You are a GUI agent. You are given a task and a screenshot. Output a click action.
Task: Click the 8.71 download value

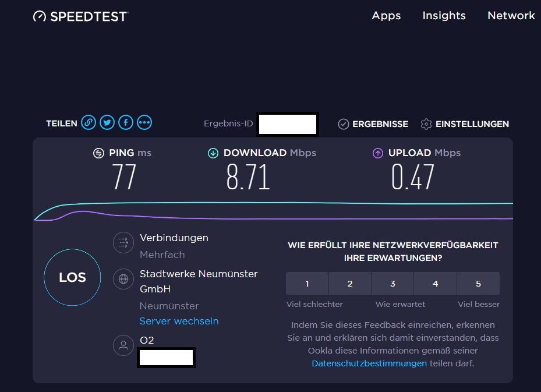[247, 177]
